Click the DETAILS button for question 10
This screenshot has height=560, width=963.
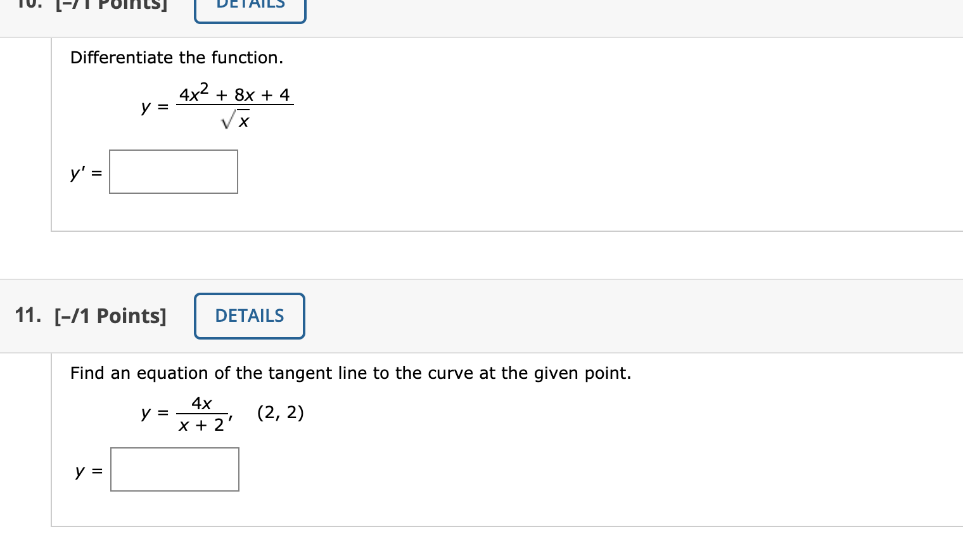(250, 6)
